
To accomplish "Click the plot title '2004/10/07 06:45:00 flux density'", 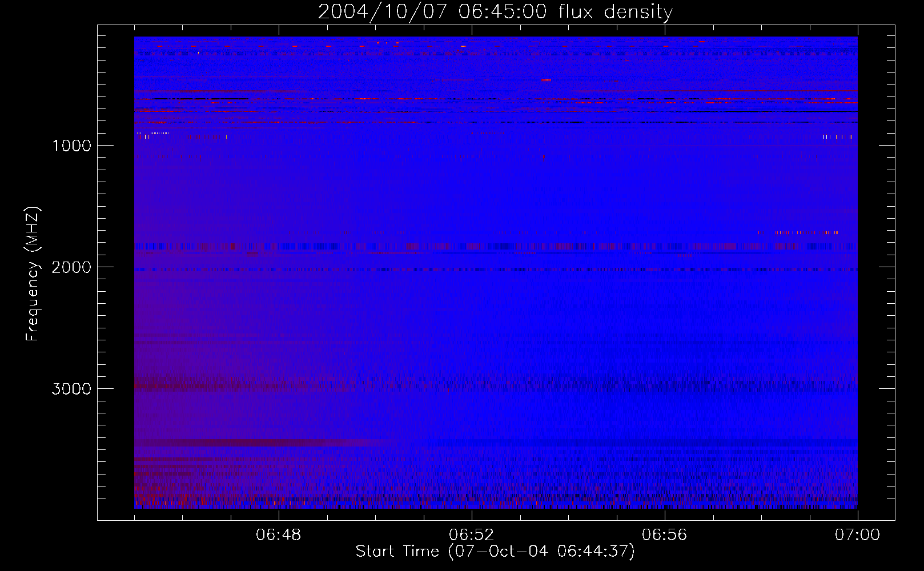I will click(495, 12).
